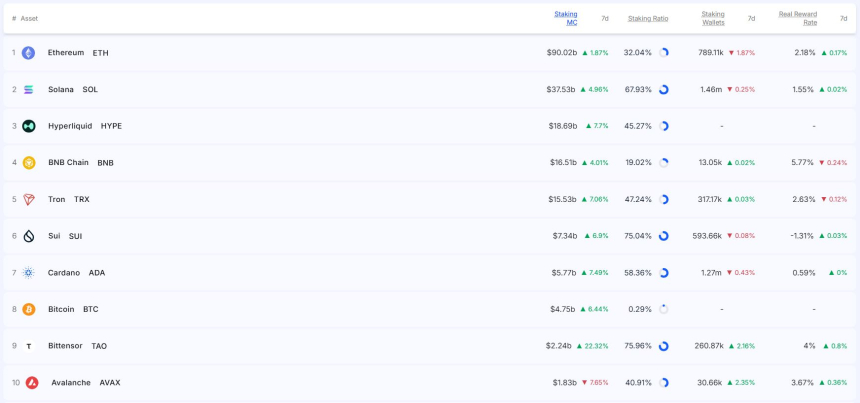Click the Hyperliquid logo icon
Viewport: 860px width, 403px height.
[x=29, y=126]
